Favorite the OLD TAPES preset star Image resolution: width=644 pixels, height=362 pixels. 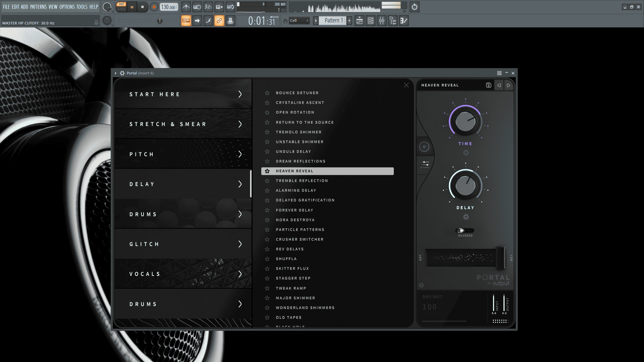pos(267,317)
